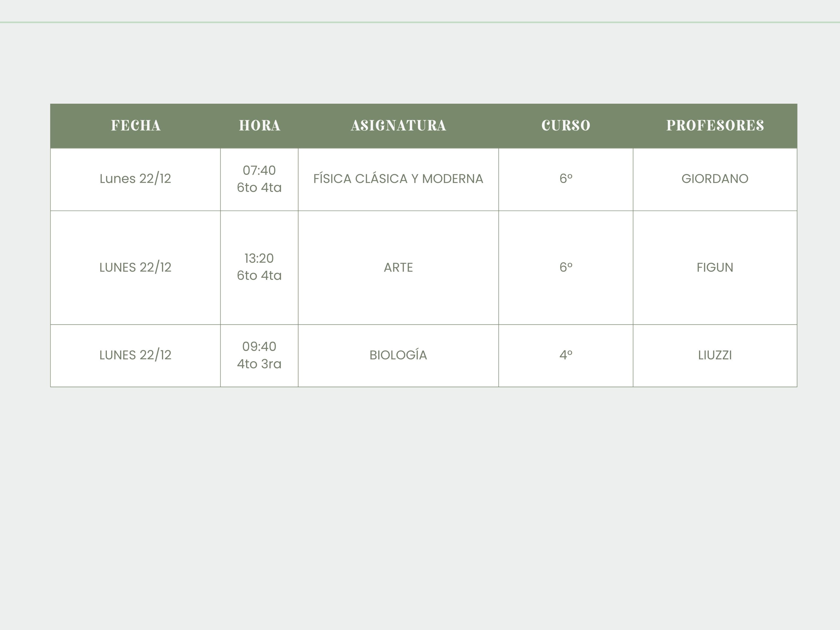840x630 pixels.
Task: Click the date cell in the BIOLOGÍA row
Action: tap(135, 355)
